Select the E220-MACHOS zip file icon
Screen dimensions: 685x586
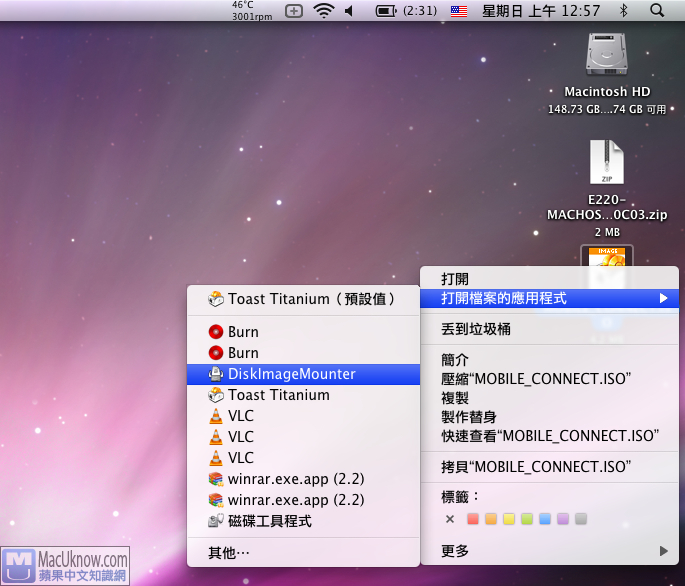pos(607,162)
